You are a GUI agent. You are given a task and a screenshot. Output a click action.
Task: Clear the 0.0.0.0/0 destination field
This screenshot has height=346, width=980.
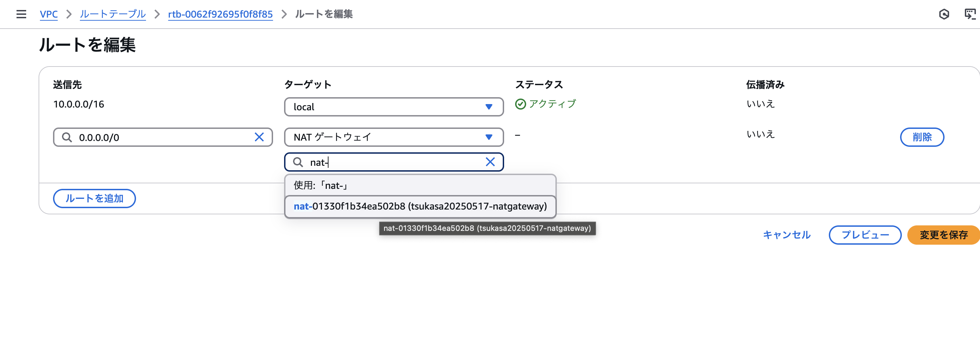(x=260, y=137)
